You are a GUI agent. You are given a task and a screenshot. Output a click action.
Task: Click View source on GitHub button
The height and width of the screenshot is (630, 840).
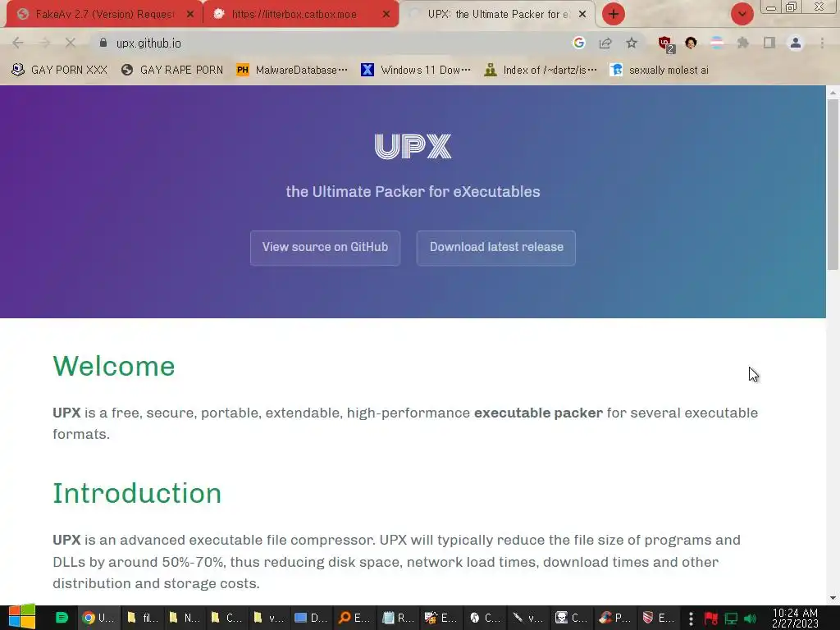click(x=325, y=248)
